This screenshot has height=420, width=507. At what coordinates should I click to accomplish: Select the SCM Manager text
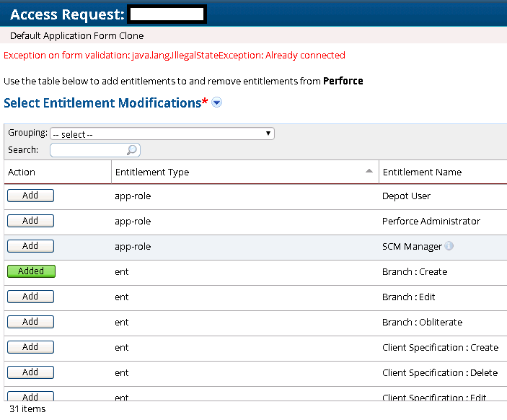pos(412,247)
